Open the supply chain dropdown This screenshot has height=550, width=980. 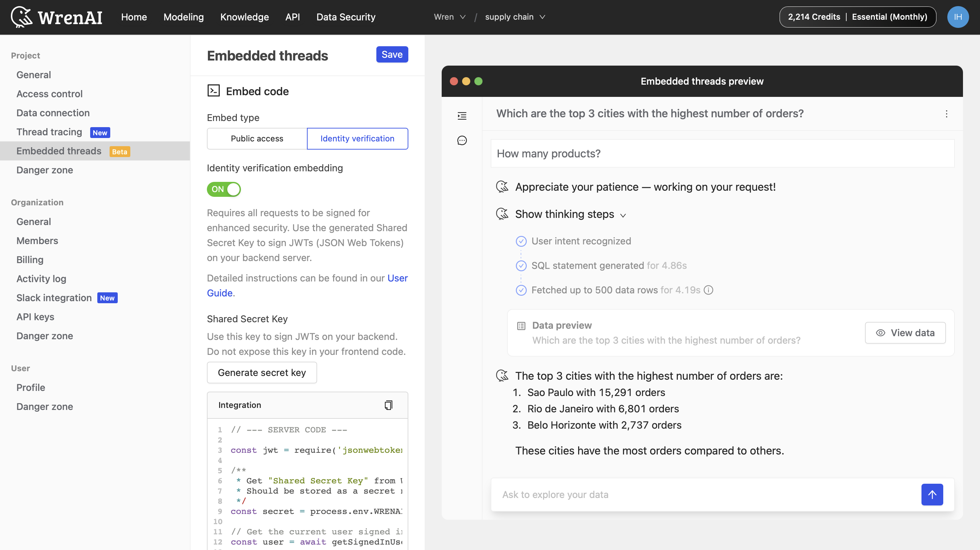[514, 17]
